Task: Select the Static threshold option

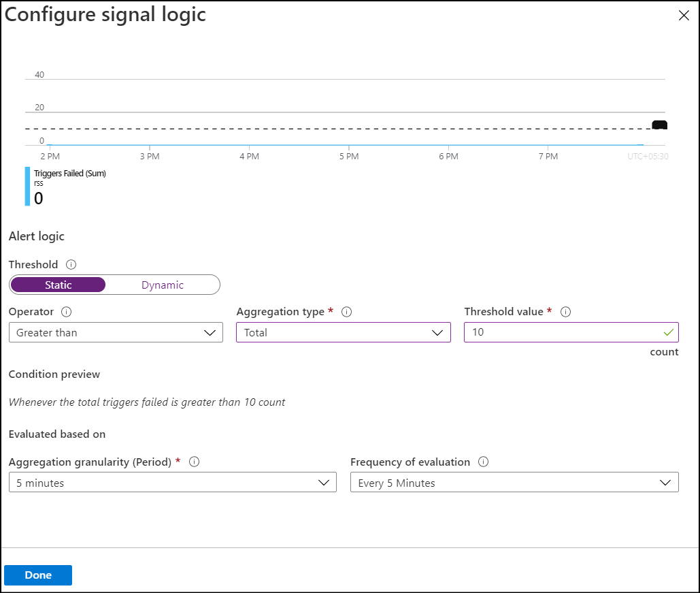Action: [58, 285]
